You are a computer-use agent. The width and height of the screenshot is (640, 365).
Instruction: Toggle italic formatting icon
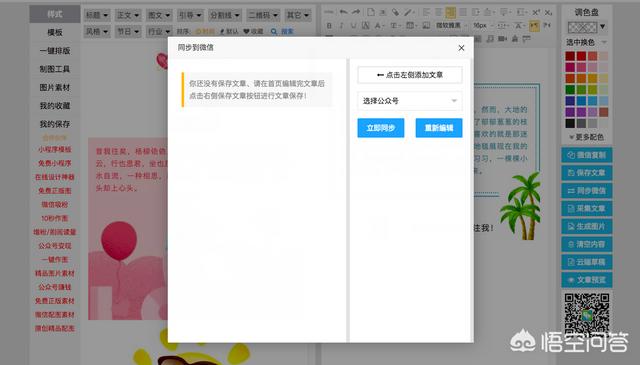click(x=341, y=25)
